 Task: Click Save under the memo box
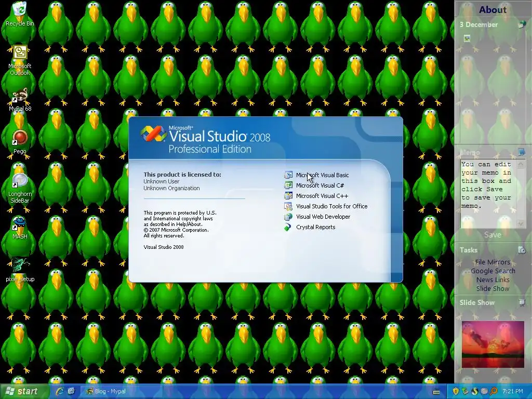point(493,235)
